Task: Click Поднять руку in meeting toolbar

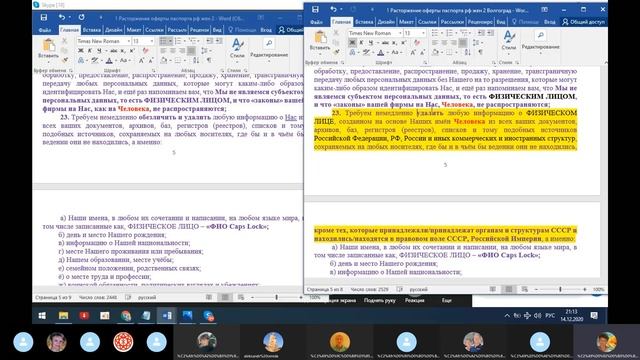Action: (x=380, y=300)
